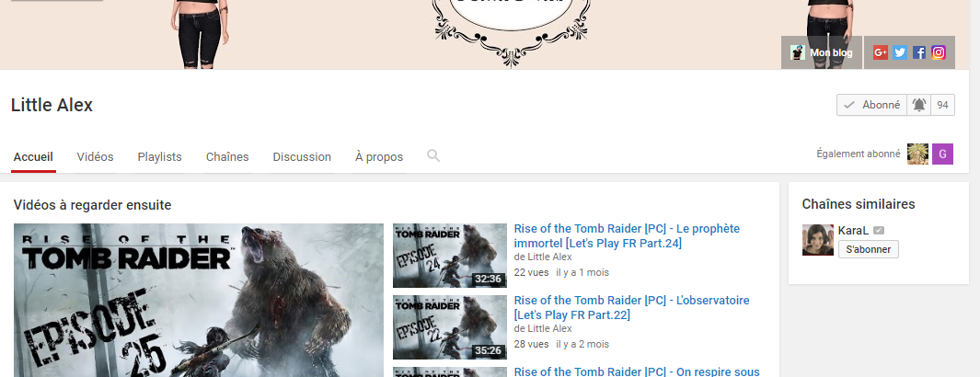
Task: Click the Mon blog avatar icon
Action: [x=797, y=52]
